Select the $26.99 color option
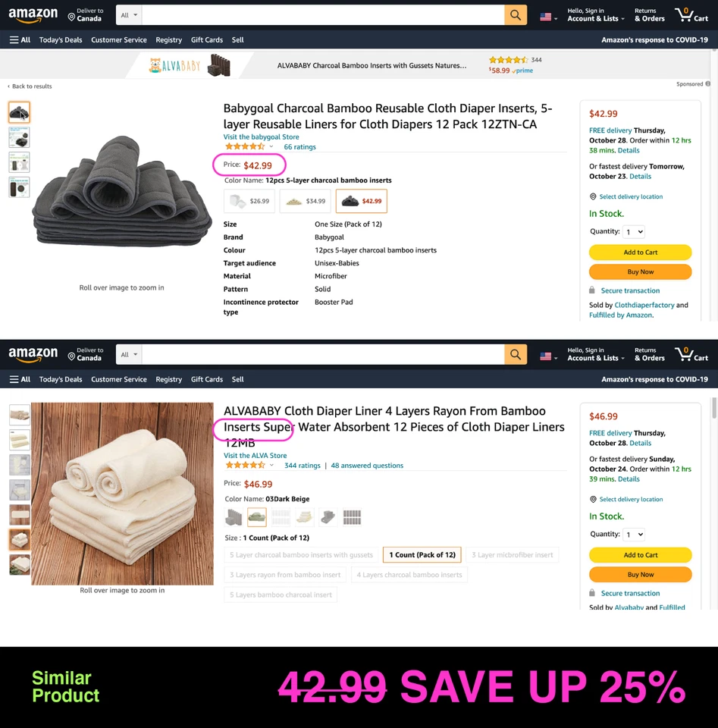 tap(249, 201)
